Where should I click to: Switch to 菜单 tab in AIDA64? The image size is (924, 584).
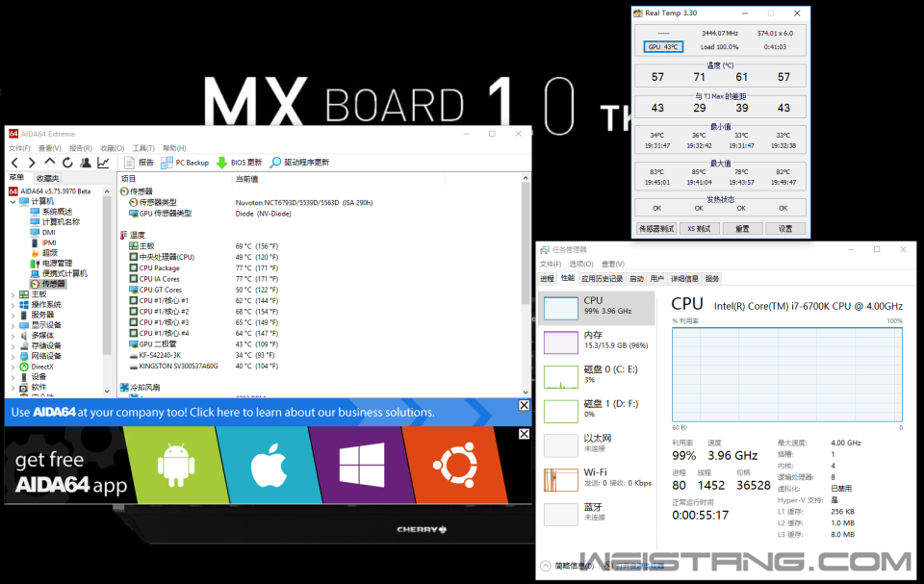pyautogui.click(x=17, y=177)
